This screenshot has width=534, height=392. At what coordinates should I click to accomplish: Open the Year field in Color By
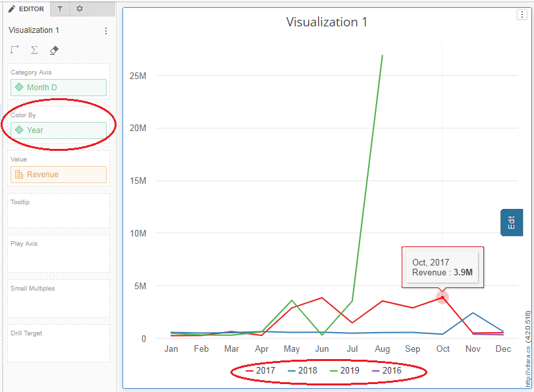tap(36, 130)
